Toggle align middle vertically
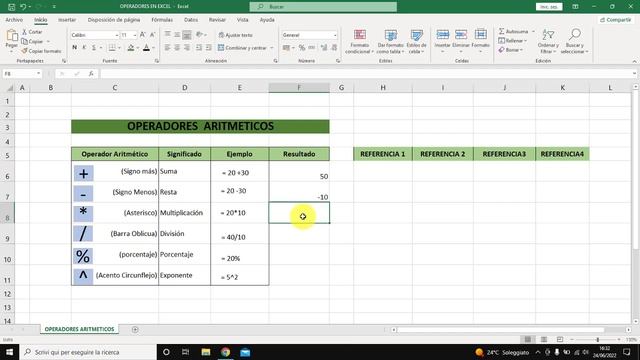This screenshot has height=360, width=640. point(177,35)
